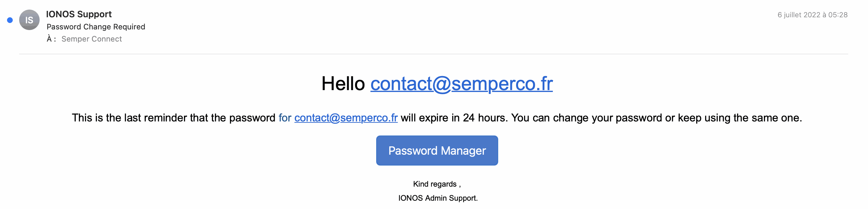This screenshot has width=868, height=209.
Task: Click the Kind regards closing line
Action: 437,184
